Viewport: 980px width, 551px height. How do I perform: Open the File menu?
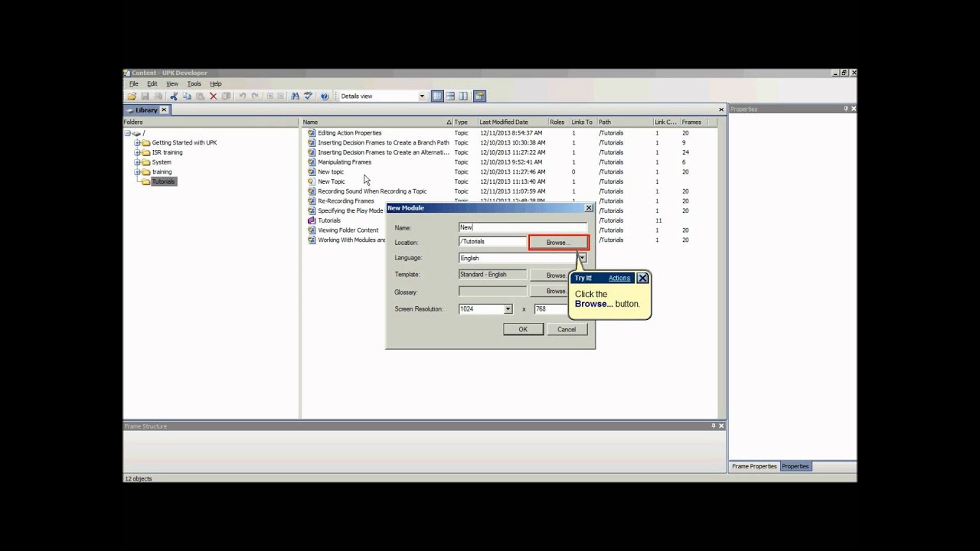coord(134,84)
